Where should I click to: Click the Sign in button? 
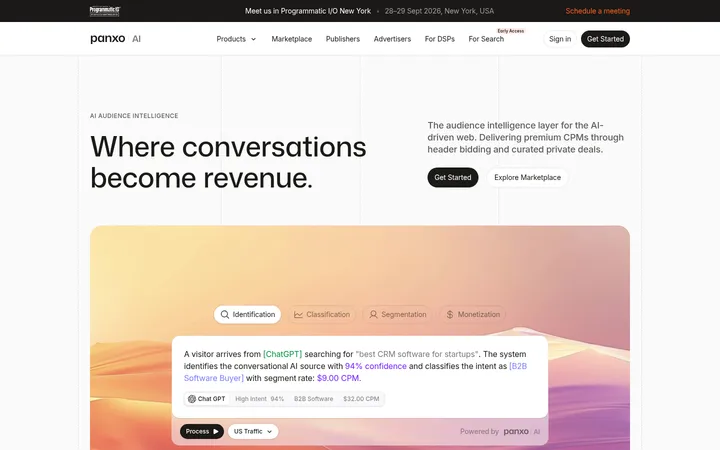pyautogui.click(x=560, y=39)
